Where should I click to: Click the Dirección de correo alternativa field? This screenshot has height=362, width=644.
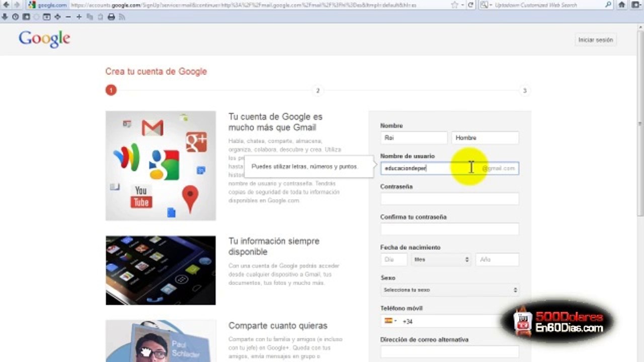coord(449,352)
